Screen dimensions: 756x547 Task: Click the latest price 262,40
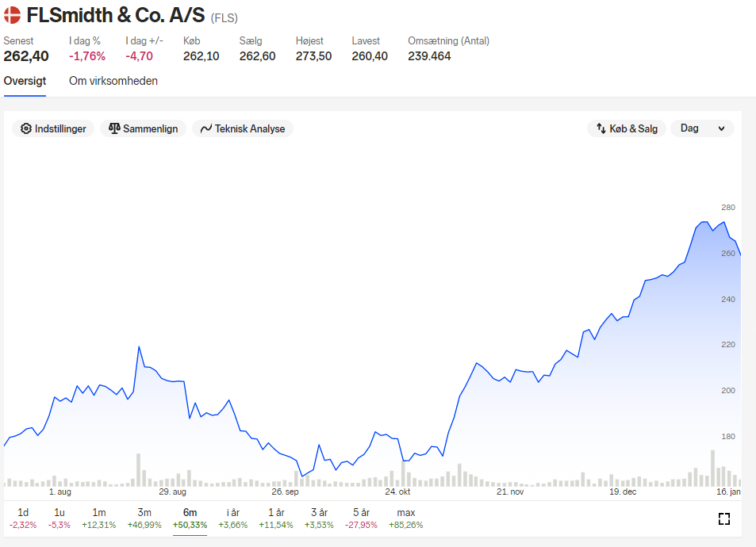(x=26, y=56)
